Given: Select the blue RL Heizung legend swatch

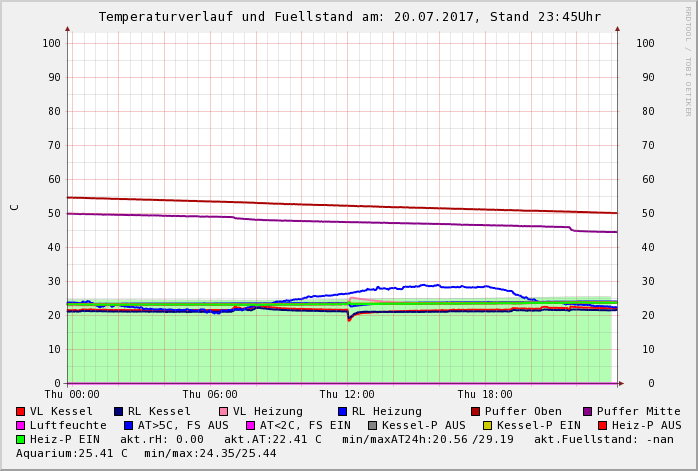Looking at the screenshot, I should pyautogui.click(x=342, y=412).
